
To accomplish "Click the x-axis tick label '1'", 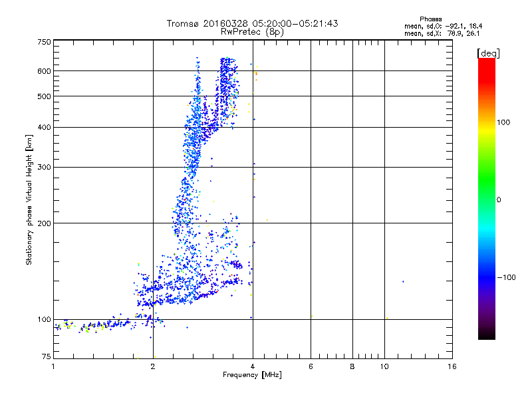I will (x=53, y=366).
